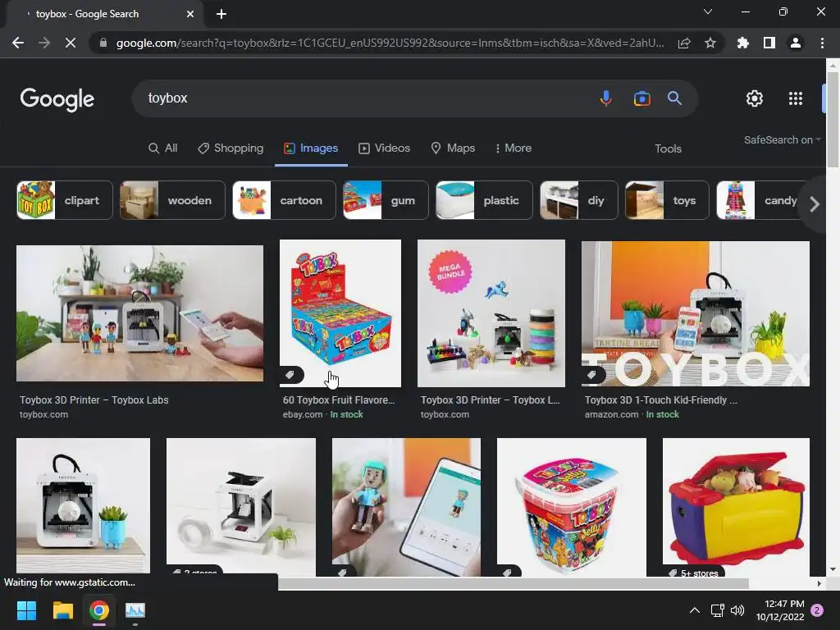Filter images by toys chip

(x=667, y=200)
